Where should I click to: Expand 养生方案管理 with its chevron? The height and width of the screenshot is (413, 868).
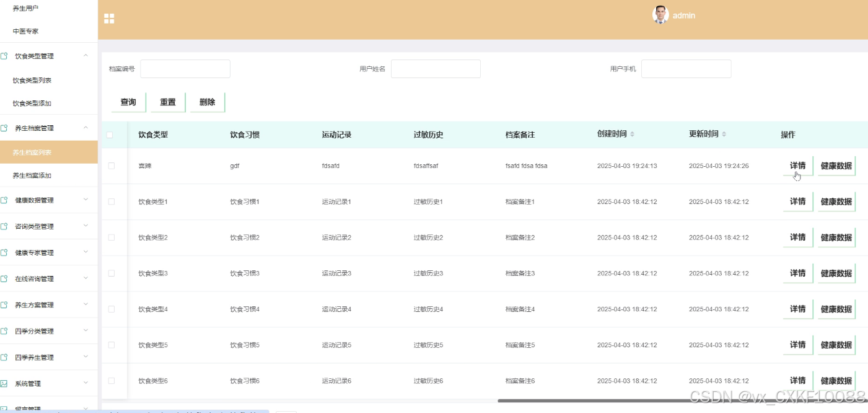coord(85,304)
